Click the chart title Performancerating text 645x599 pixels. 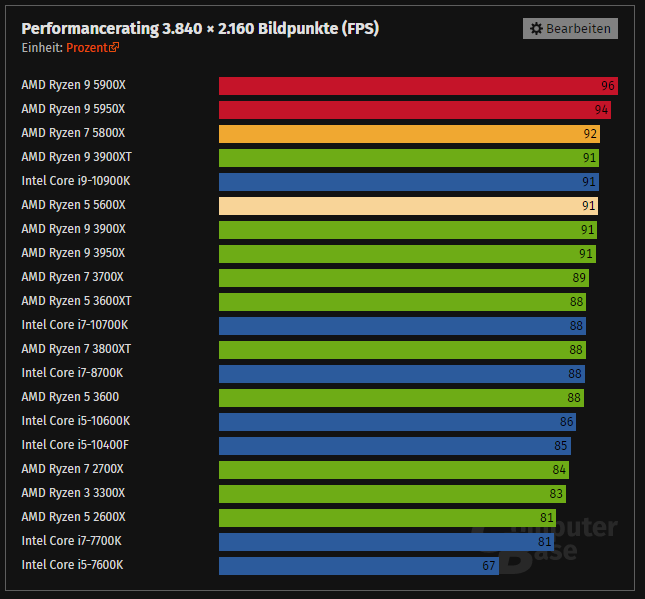[200, 29]
